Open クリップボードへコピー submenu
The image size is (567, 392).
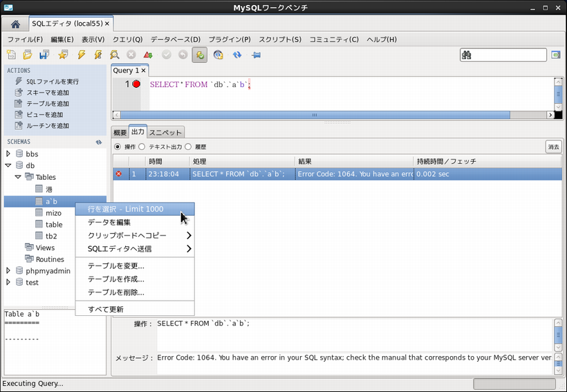(135, 236)
